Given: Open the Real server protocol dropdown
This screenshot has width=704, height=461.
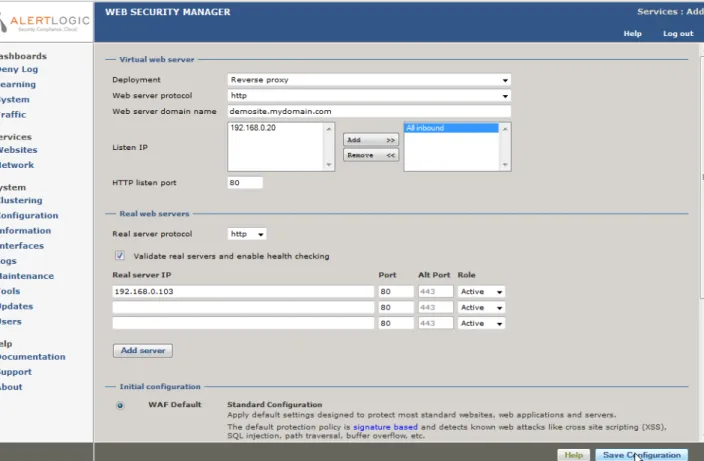Looking at the screenshot, I should (x=246, y=234).
